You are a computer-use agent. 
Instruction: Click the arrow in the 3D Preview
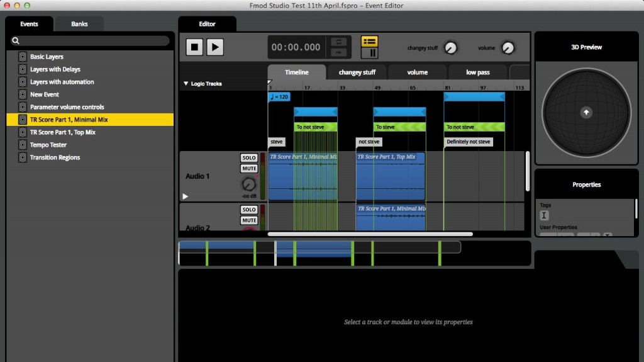coord(586,113)
